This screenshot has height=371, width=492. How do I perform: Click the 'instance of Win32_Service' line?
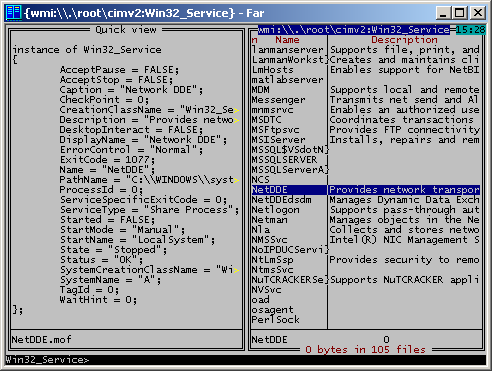coord(87,50)
